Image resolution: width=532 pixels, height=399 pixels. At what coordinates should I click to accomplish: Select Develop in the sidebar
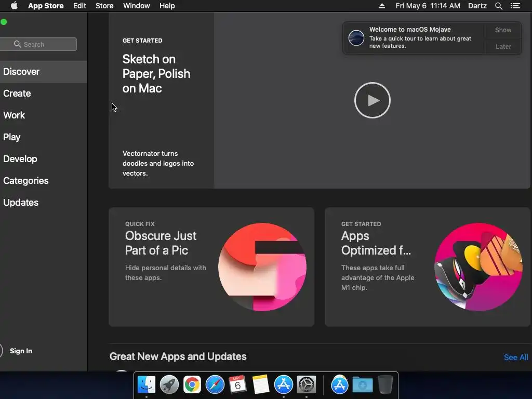[x=44, y=159]
